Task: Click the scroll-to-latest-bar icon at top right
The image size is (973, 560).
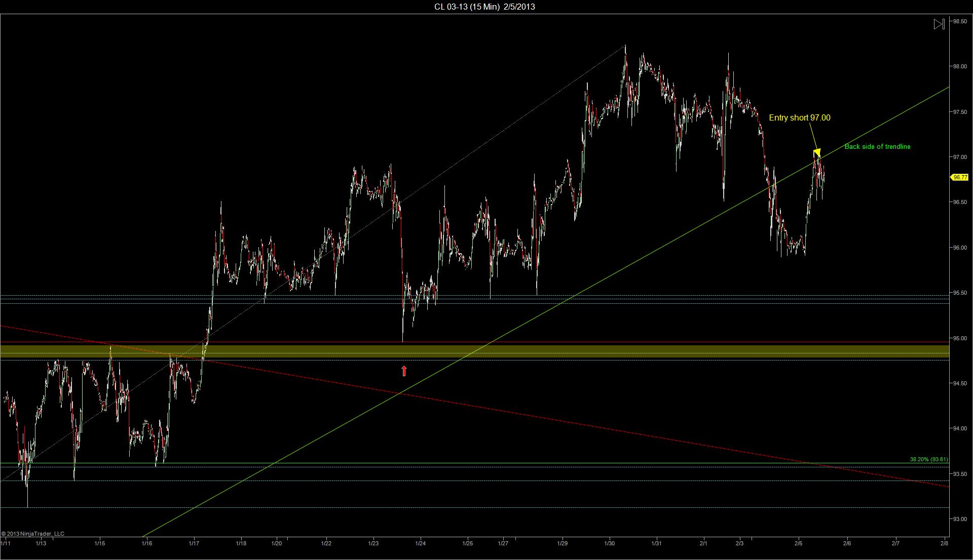Action: 939,24
